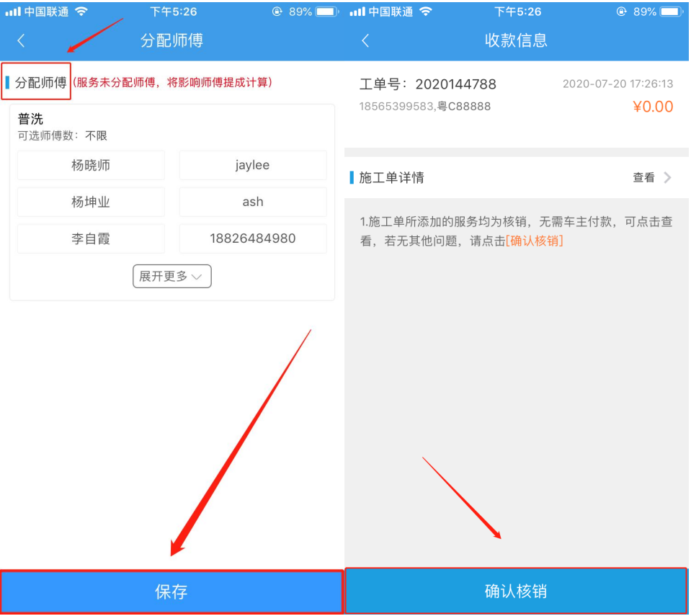This screenshot has height=616, width=691.
Task: Select technician 杨坤业
Action: (91, 202)
